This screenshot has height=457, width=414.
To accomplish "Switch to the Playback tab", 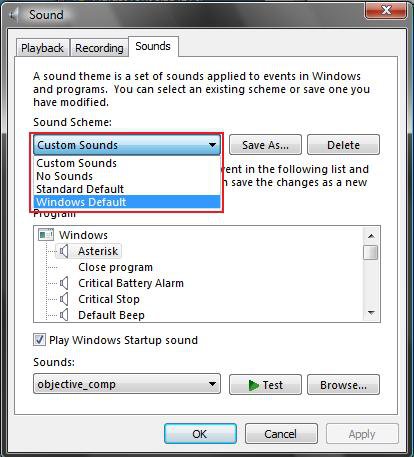I will (42, 48).
